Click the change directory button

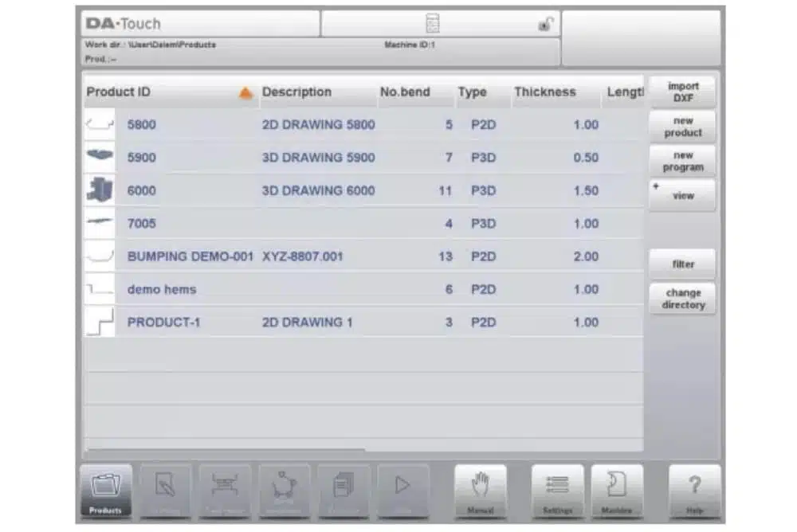point(683,299)
